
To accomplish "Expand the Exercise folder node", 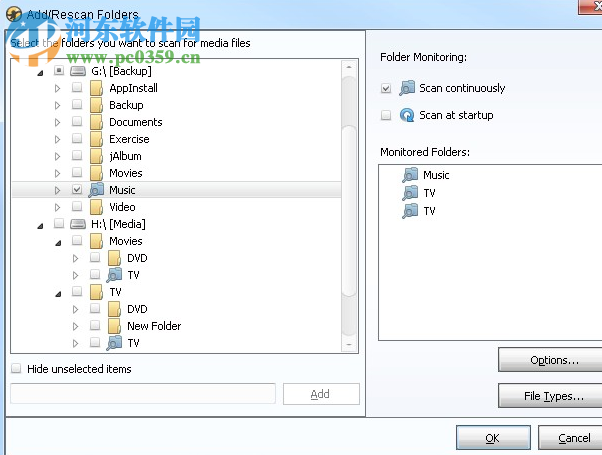I will [x=58, y=139].
